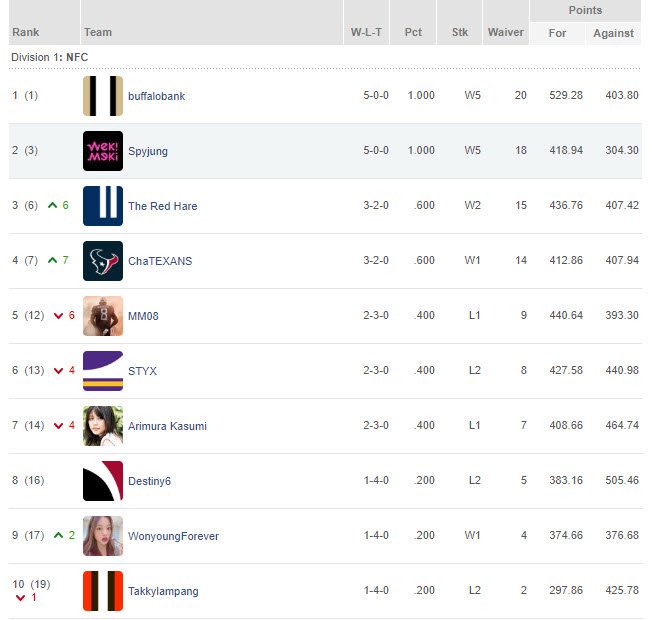652x620 pixels.
Task: Click green up arrow in The Red Hare row
Action: pyautogui.click(x=52, y=205)
